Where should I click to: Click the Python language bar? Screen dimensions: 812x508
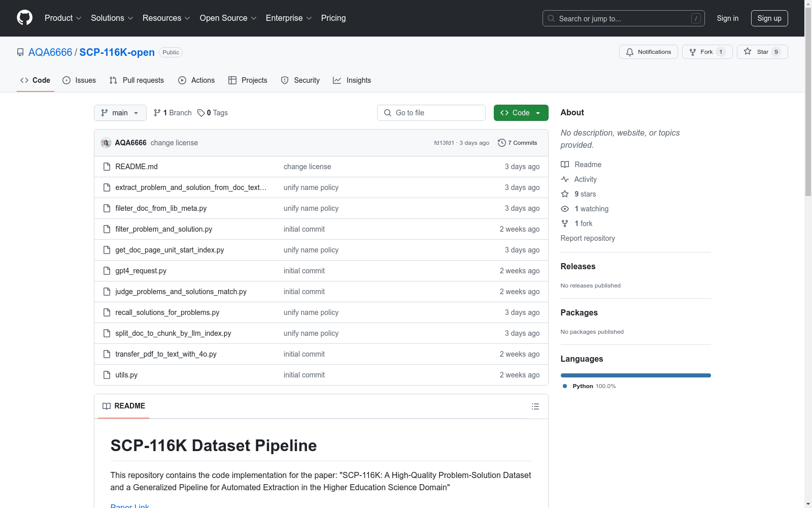(636, 375)
